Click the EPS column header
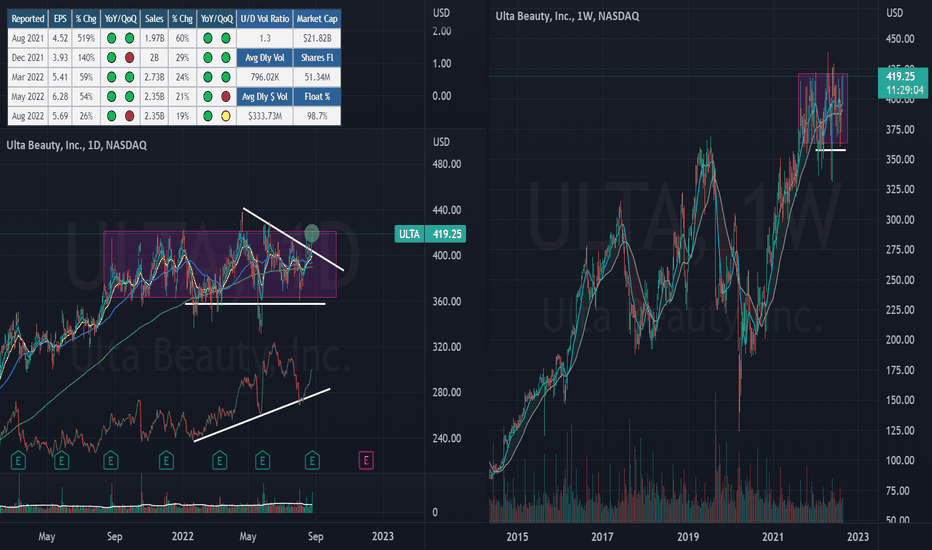Image resolution: width=932 pixels, height=550 pixels. (60, 18)
